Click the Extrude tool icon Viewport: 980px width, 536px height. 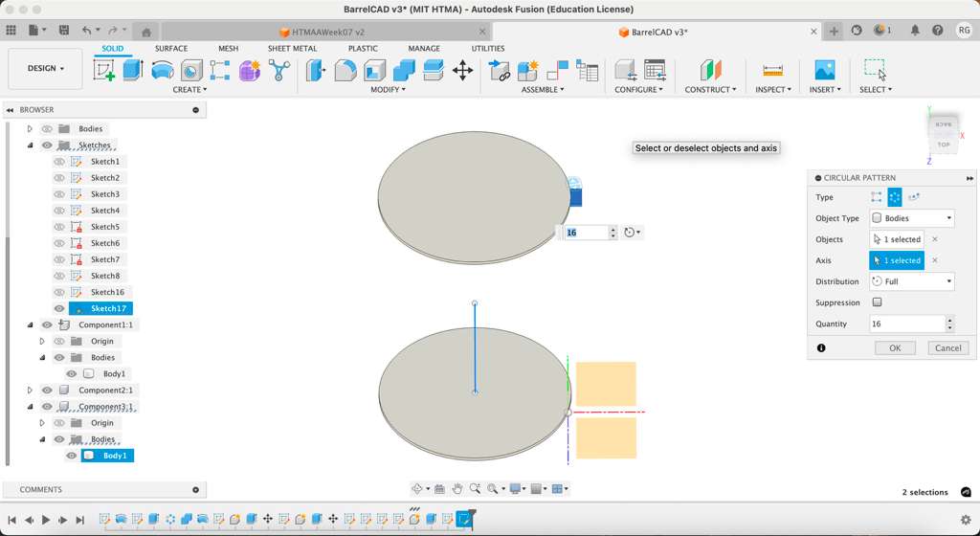click(133, 70)
